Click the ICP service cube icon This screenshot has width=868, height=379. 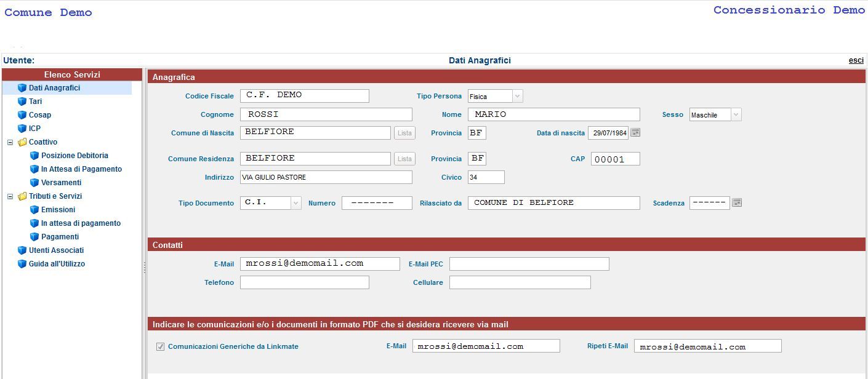(22, 129)
